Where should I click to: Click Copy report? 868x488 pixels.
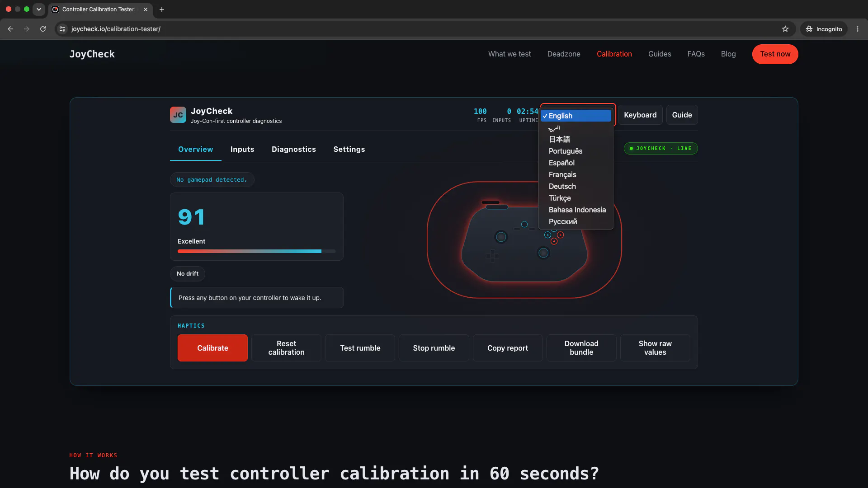(x=507, y=348)
